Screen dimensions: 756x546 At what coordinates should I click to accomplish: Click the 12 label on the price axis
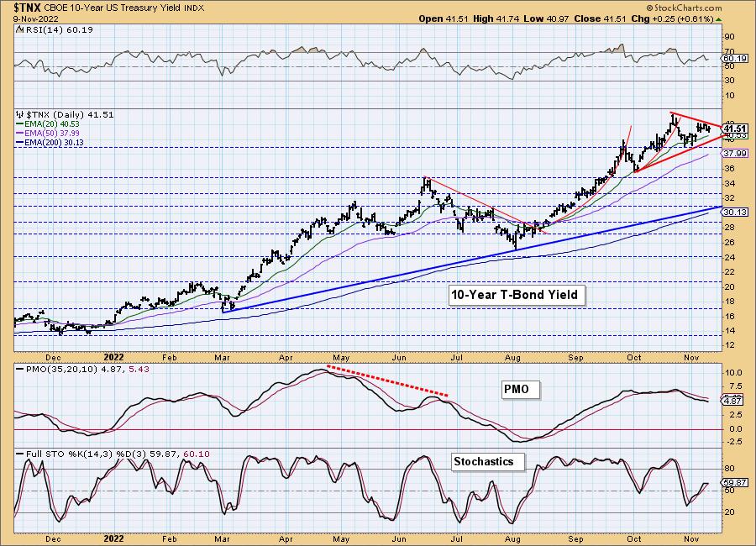pyautogui.click(x=729, y=345)
